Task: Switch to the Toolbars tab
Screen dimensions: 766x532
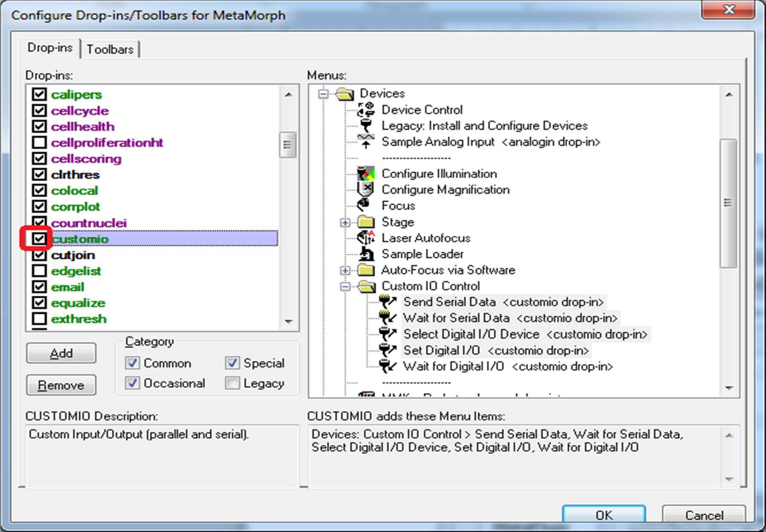Action: (x=110, y=49)
